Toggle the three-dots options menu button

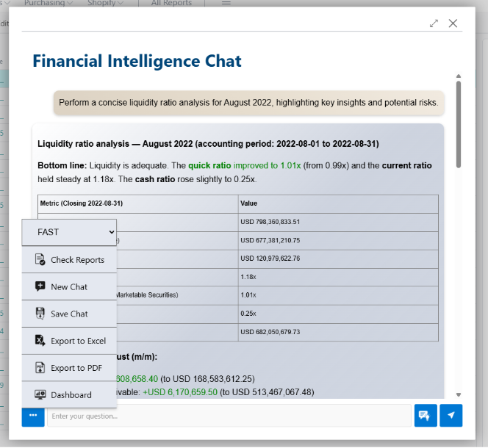pos(33,415)
